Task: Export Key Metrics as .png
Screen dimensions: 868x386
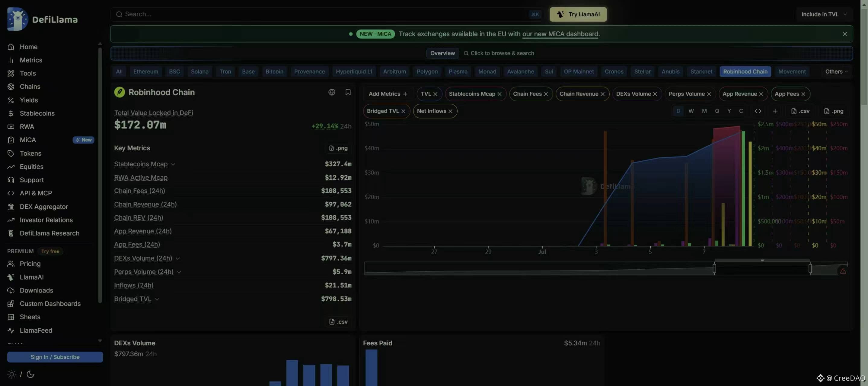Action: pos(338,148)
